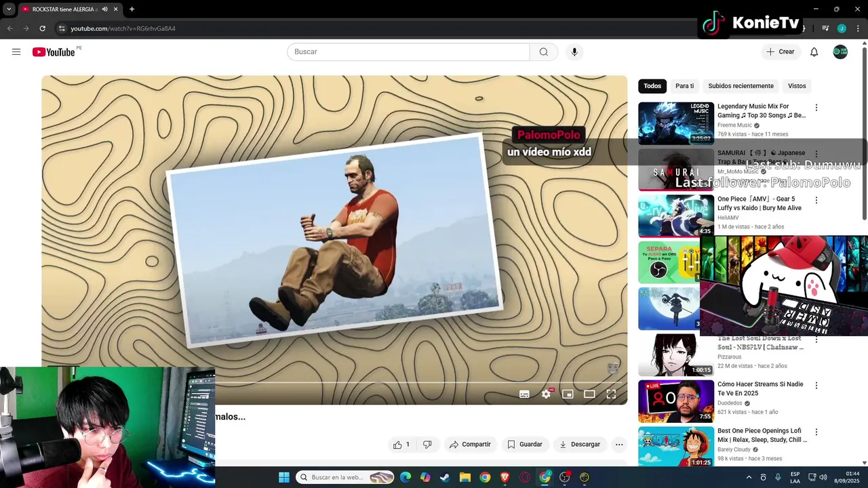868x488 pixels.
Task: Click the youtube.com address bar URL
Action: coord(123,28)
